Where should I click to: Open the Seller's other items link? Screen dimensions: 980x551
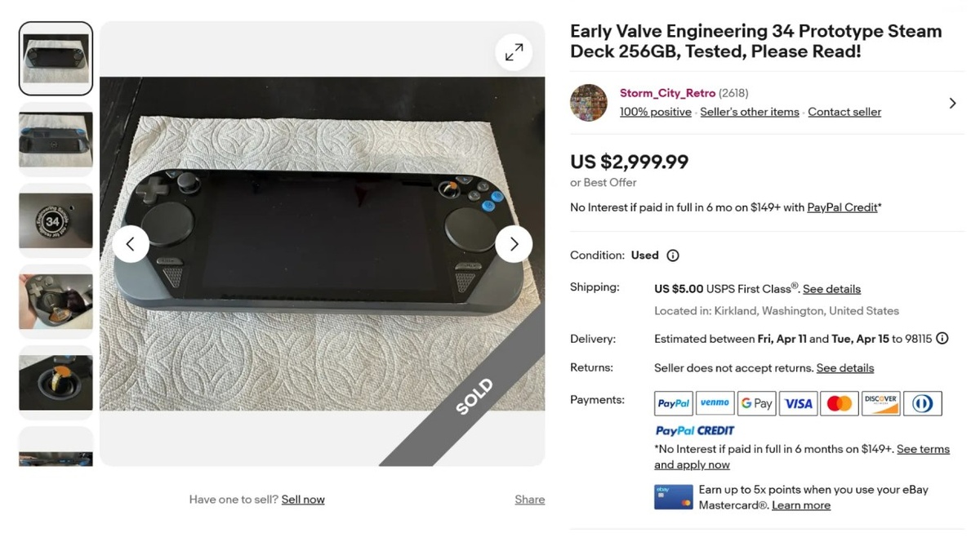750,112
